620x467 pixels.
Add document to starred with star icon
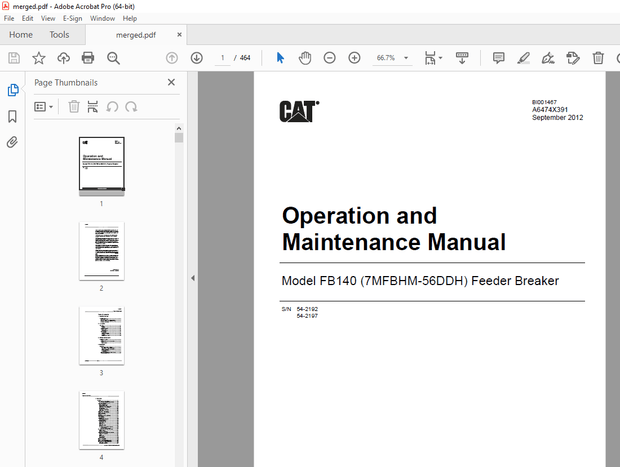point(39,58)
